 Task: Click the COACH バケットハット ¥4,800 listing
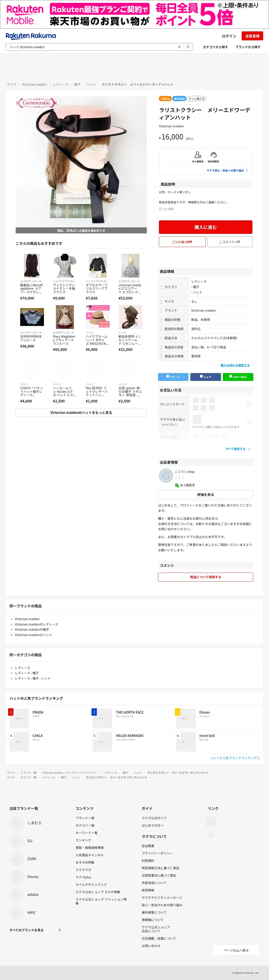pos(32,381)
